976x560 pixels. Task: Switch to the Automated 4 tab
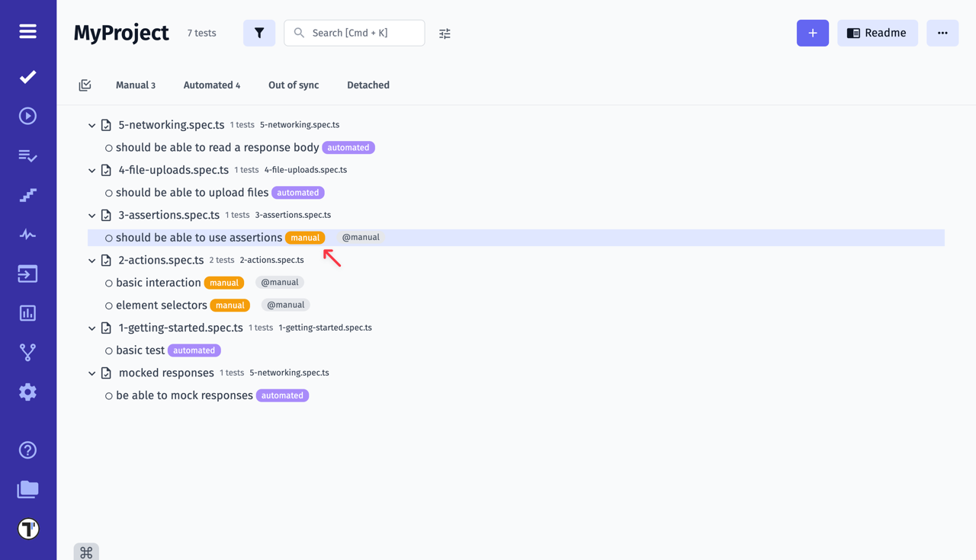(211, 85)
